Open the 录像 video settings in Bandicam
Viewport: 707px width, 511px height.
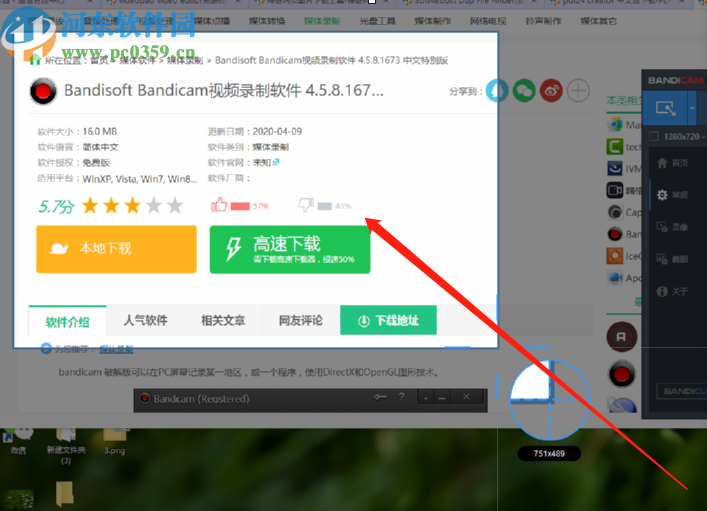[672, 227]
